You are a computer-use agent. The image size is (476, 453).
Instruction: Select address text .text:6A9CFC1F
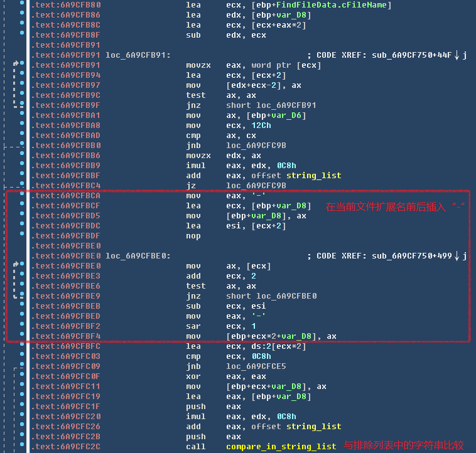[65, 407]
